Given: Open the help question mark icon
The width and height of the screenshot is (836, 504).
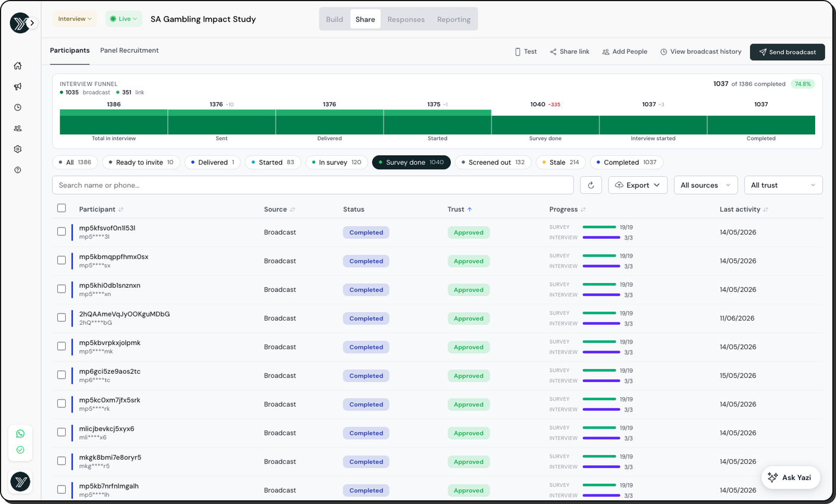Looking at the screenshot, I should (18, 170).
